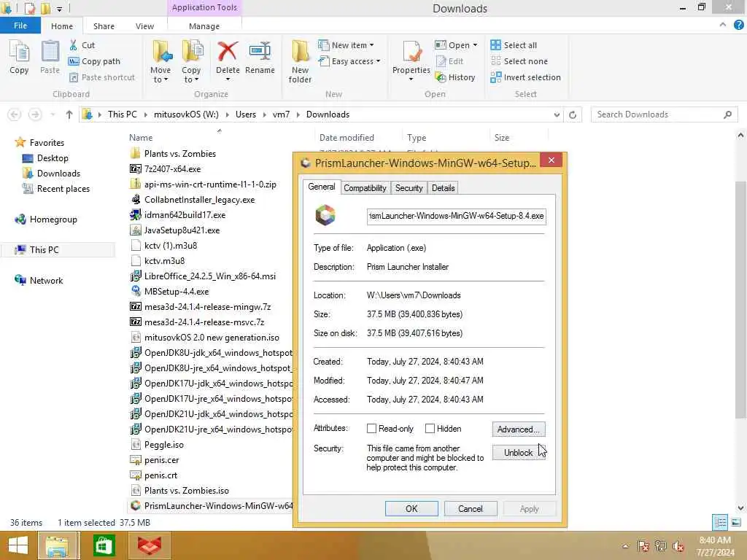Open the File menu tab

(20, 26)
